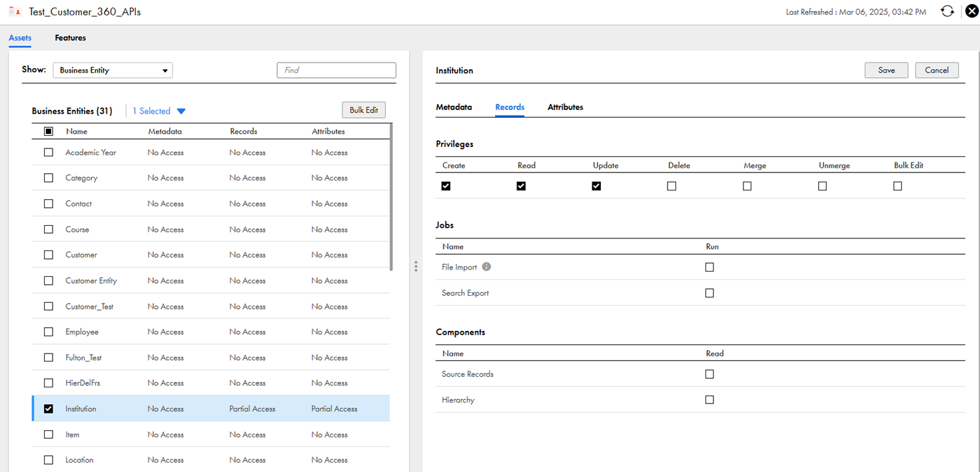Switch to the Assets tab
Screen dimensions: 980x472
(x=20, y=38)
